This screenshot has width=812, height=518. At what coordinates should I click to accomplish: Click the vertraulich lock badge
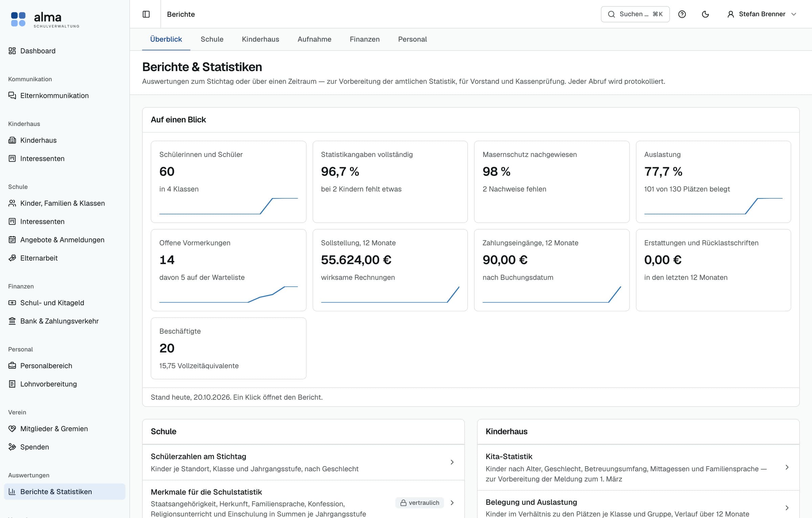(420, 503)
